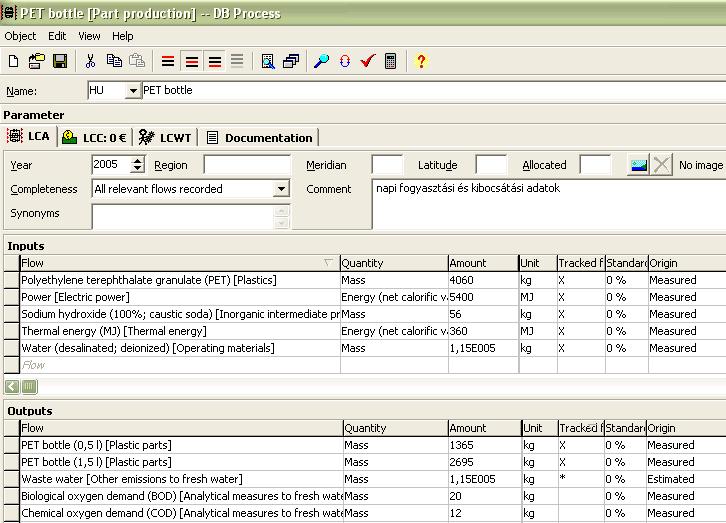Switch to the LCC: 0 € tab
The height and width of the screenshot is (523, 726).
(x=94, y=138)
